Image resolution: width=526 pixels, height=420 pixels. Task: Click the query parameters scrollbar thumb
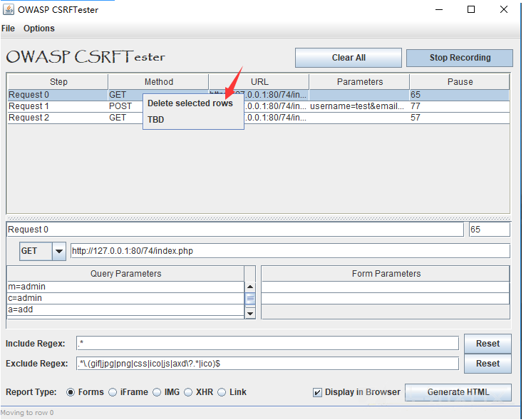250,299
